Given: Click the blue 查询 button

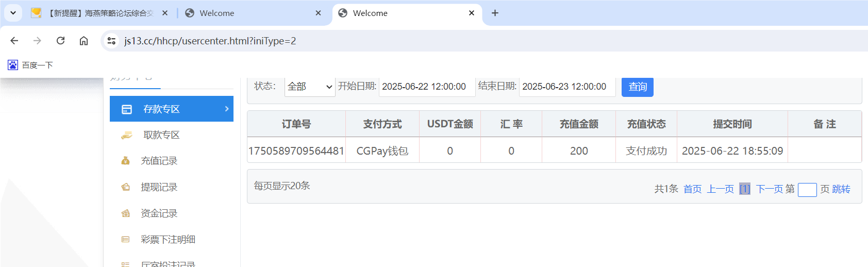Looking at the screenshot, I should [x=638, y=87].
